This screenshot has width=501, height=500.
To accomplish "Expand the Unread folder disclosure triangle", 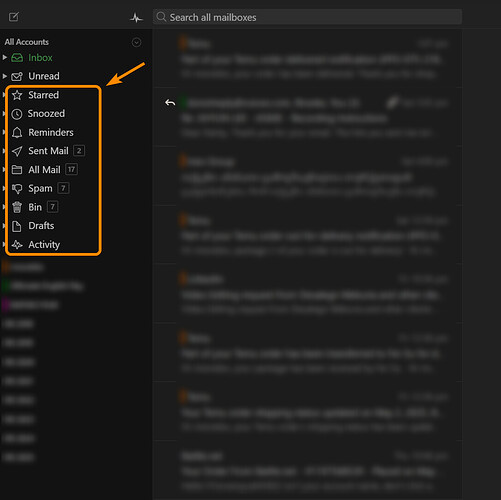I will tap(5, 76).
